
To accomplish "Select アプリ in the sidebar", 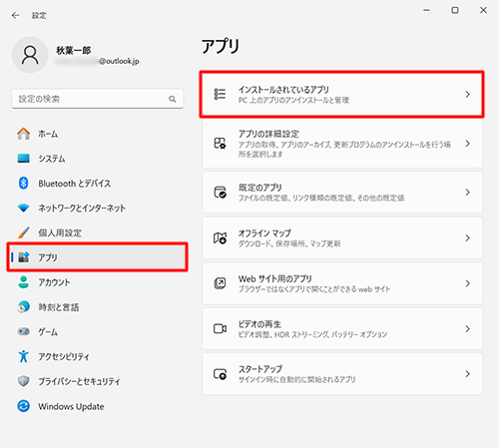I will pos(97,257).
